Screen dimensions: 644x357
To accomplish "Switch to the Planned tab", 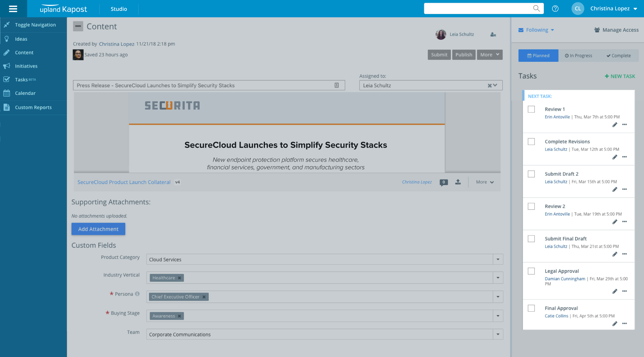I will tap(538, 56).
